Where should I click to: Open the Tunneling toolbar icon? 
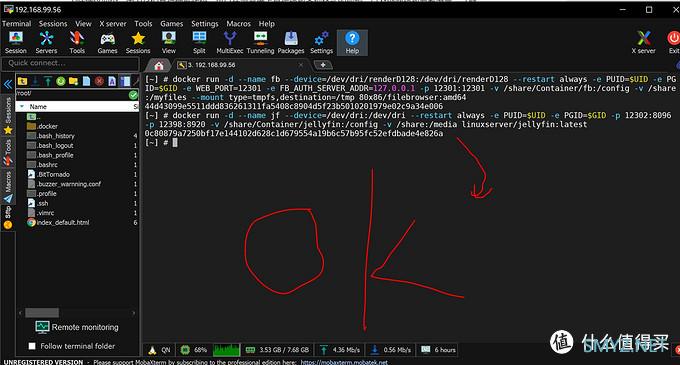(x=260, y=43)
